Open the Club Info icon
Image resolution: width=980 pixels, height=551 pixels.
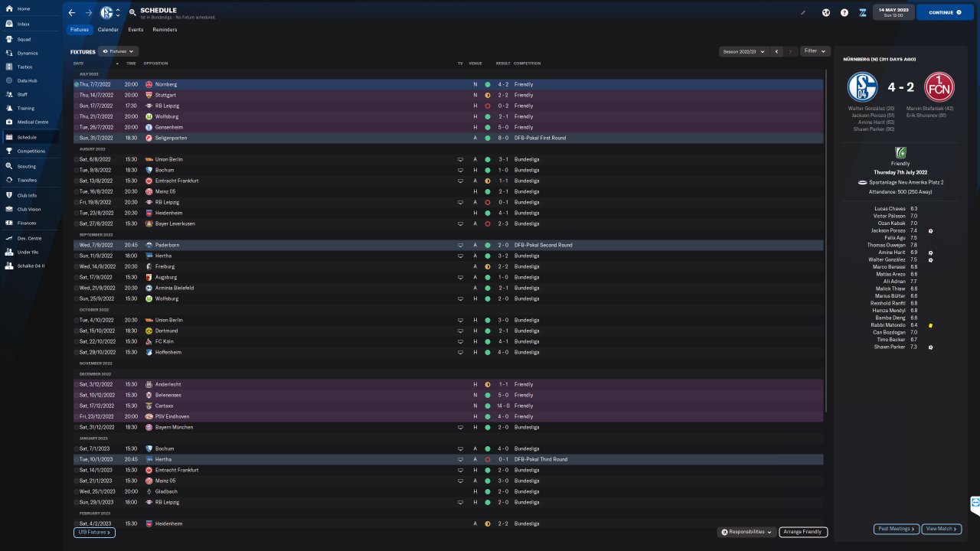click(8, 195)
